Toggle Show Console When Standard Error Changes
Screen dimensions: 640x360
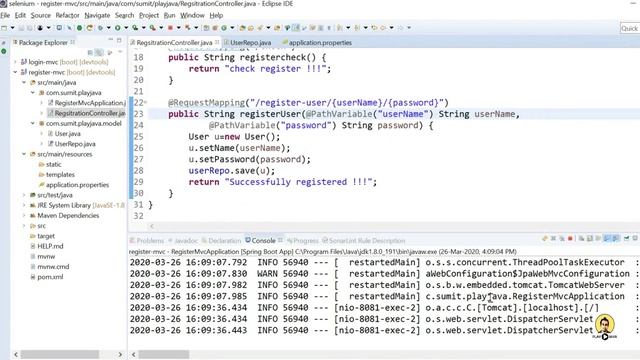pyautogui.click(x=615, y=238)
